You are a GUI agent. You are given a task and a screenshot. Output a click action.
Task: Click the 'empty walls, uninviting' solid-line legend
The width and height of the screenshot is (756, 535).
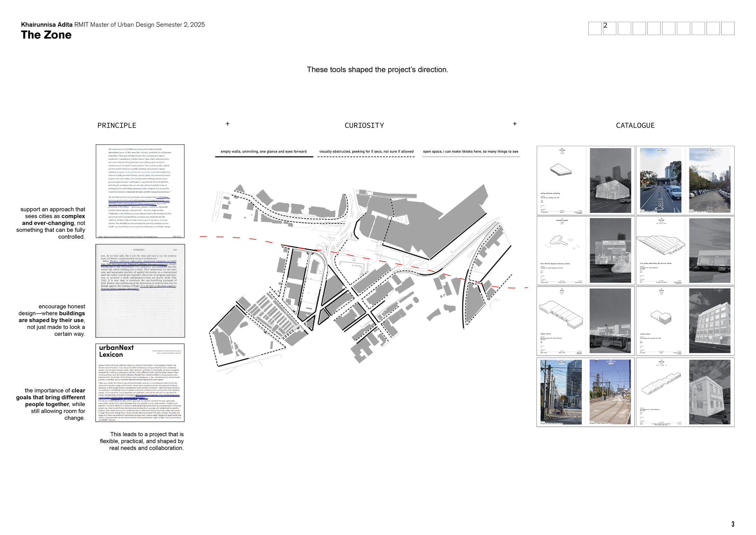pos(263,152)
